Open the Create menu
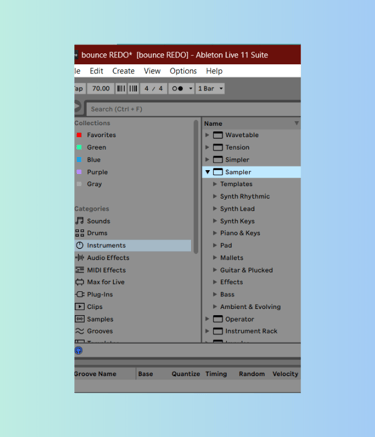The width and height of the screenshot is (375, 437). point(123,71)
